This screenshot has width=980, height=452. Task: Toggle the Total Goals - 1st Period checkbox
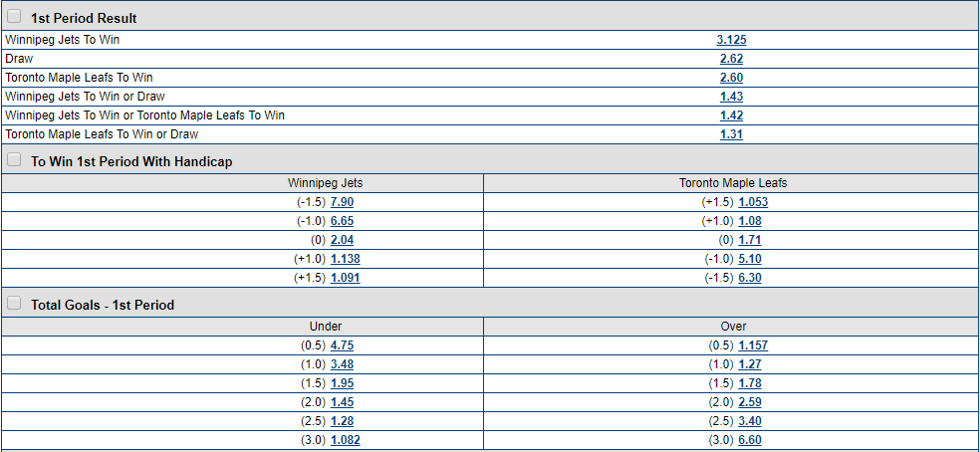click(x=14, y=303)
